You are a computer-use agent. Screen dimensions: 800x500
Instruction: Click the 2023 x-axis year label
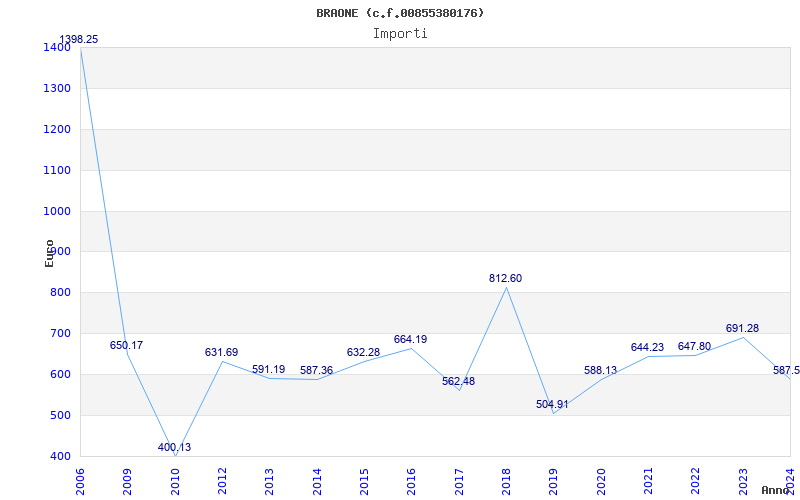743,482
